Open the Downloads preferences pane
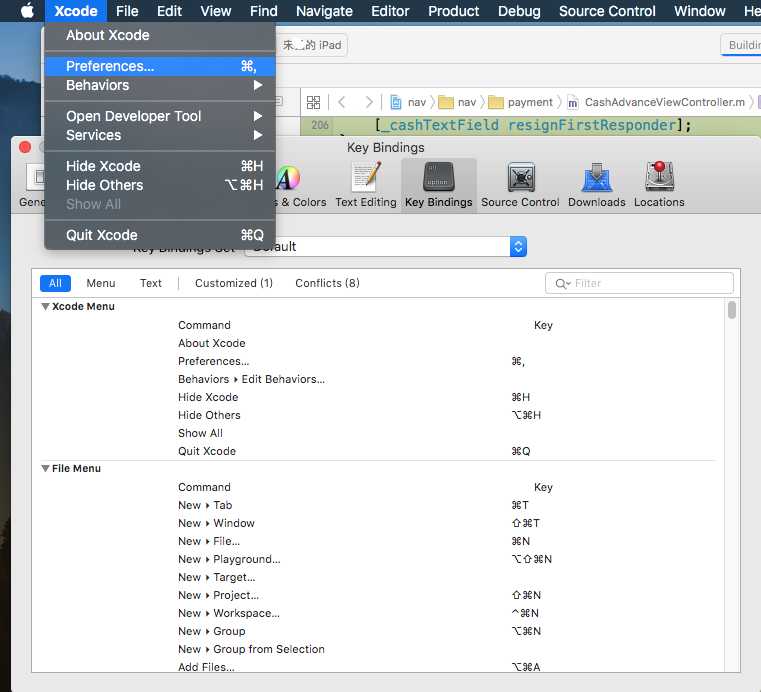 (x=596, y=185)
